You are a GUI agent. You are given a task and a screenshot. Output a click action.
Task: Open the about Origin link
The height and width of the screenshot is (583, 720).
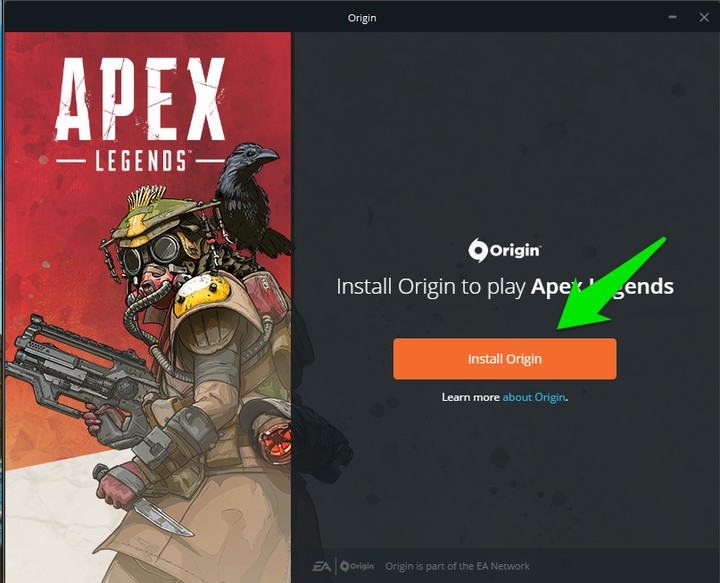pyautogui.click(x=534, y=397)
